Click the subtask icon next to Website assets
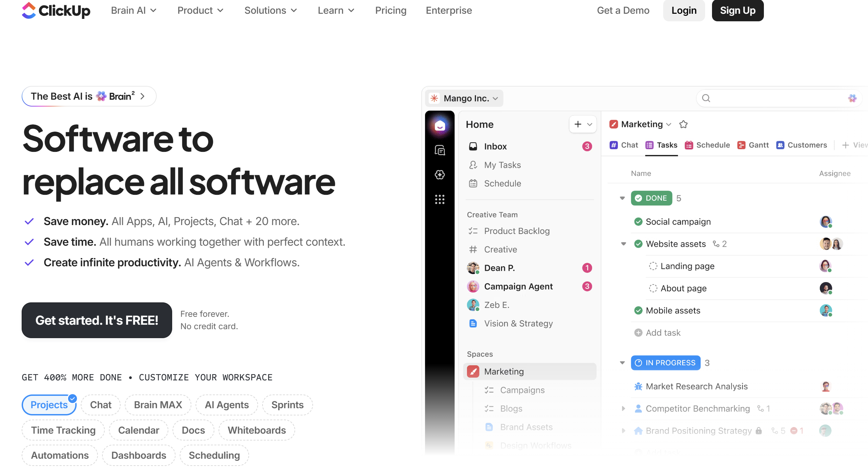The image size is (868, 468). (x=716, y=244)
